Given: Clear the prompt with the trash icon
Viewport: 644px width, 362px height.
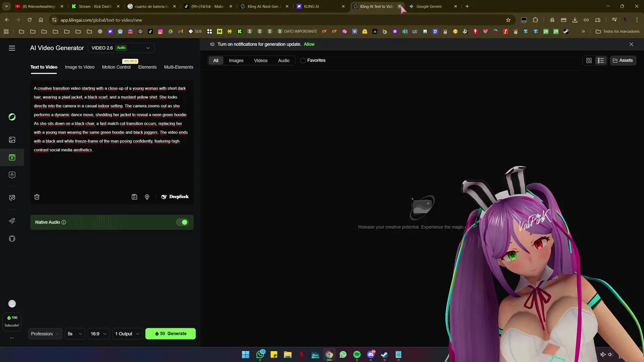Looking at the screenshot, I should point(37,197).
